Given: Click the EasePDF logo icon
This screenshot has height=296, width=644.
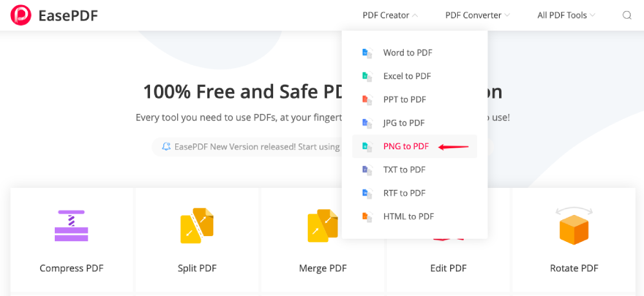Looking at the screenshot, I should click(21, 15).
